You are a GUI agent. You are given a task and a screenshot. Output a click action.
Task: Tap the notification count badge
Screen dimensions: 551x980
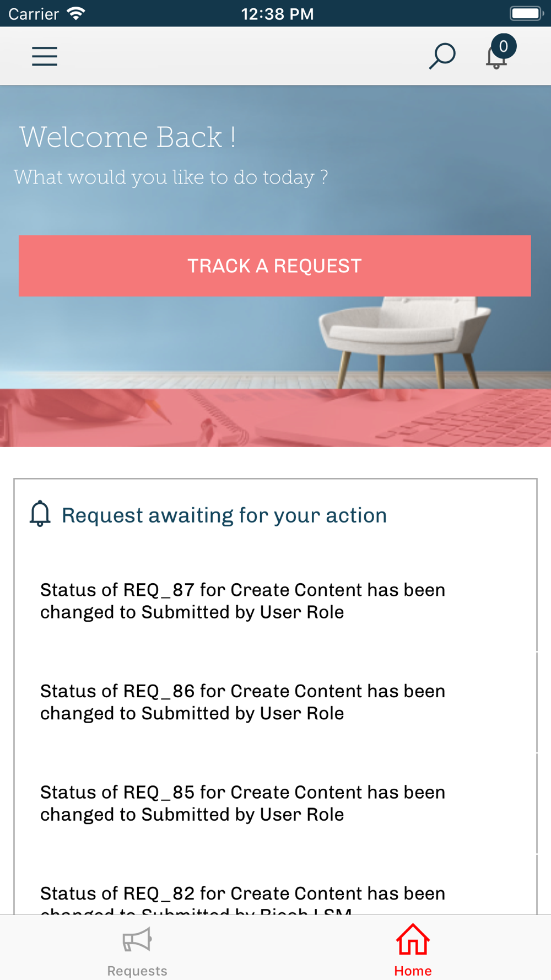tap(504, 46)
